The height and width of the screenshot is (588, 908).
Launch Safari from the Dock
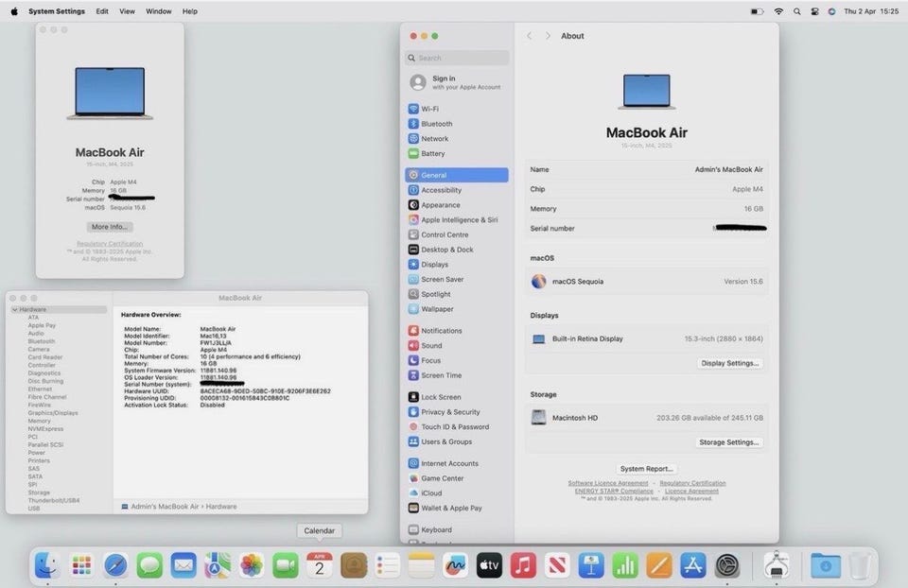(115, 565)
